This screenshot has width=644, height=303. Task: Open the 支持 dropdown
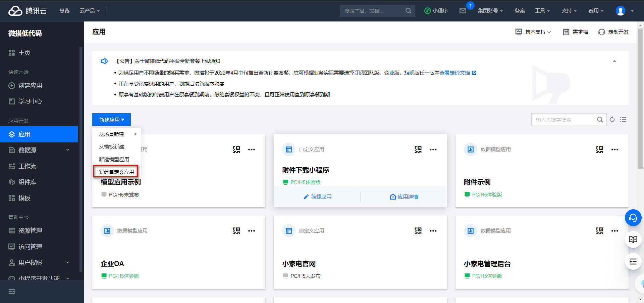pos(569,11)
